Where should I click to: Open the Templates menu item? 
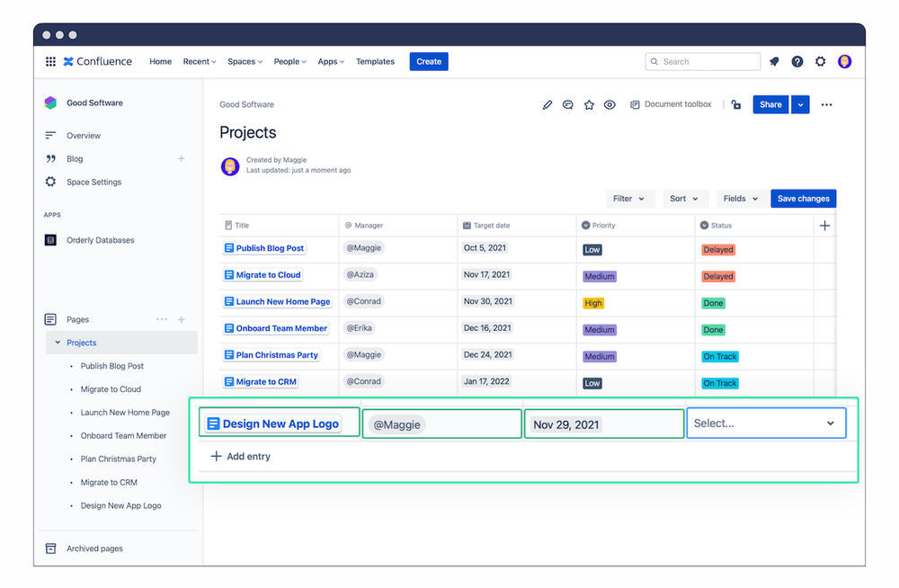(375, 61)
